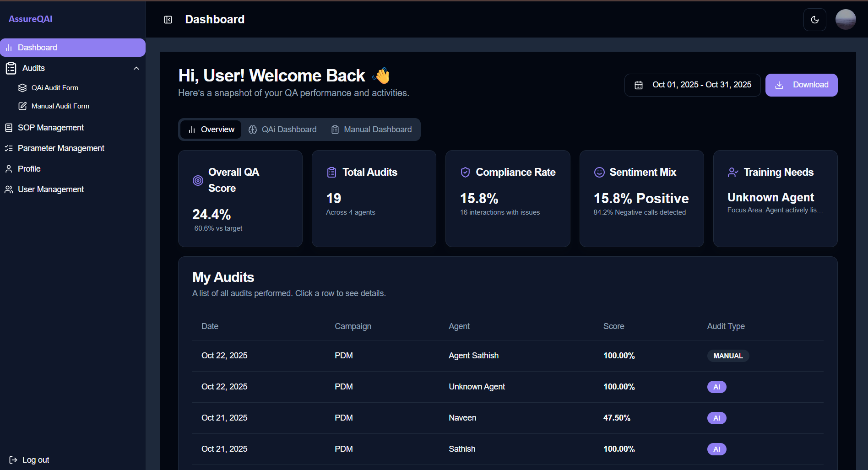The height and width of the screenshot is (470, 868).
Task: Click the Profile person icon in sidebar
Action: [x=8, y=168]
